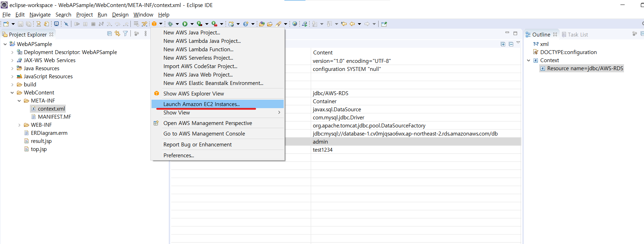The height and width of the screenshot is (244, 644).
Task: Expand the WEB-INF folder
Action: 19,125
